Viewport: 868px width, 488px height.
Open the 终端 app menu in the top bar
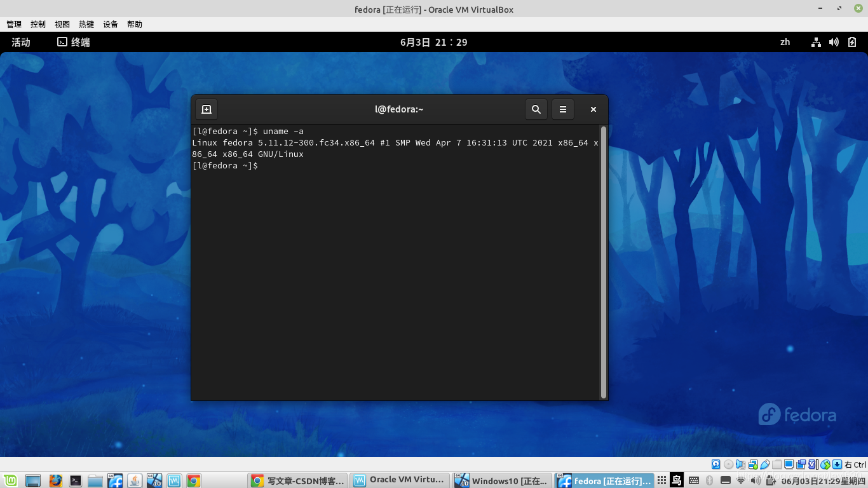74,42
